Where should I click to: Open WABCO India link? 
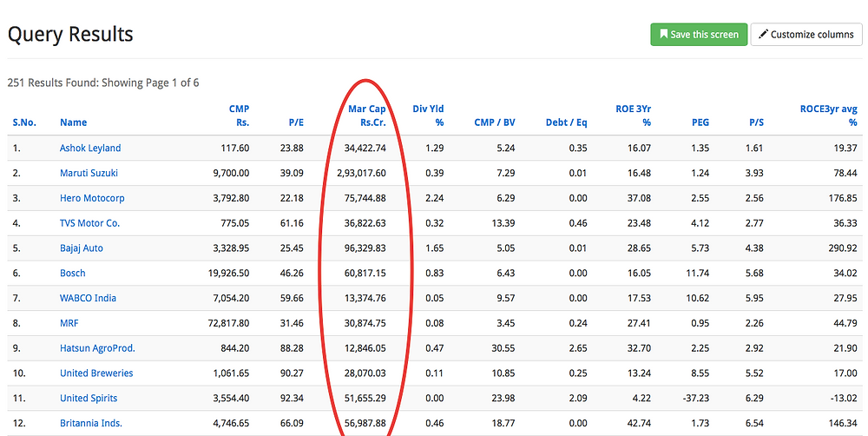pyautogui.click(x=88, y=298)
